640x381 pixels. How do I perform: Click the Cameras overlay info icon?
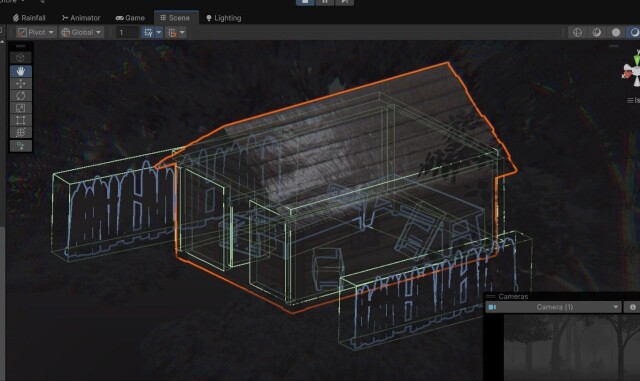tap(633, 307)
